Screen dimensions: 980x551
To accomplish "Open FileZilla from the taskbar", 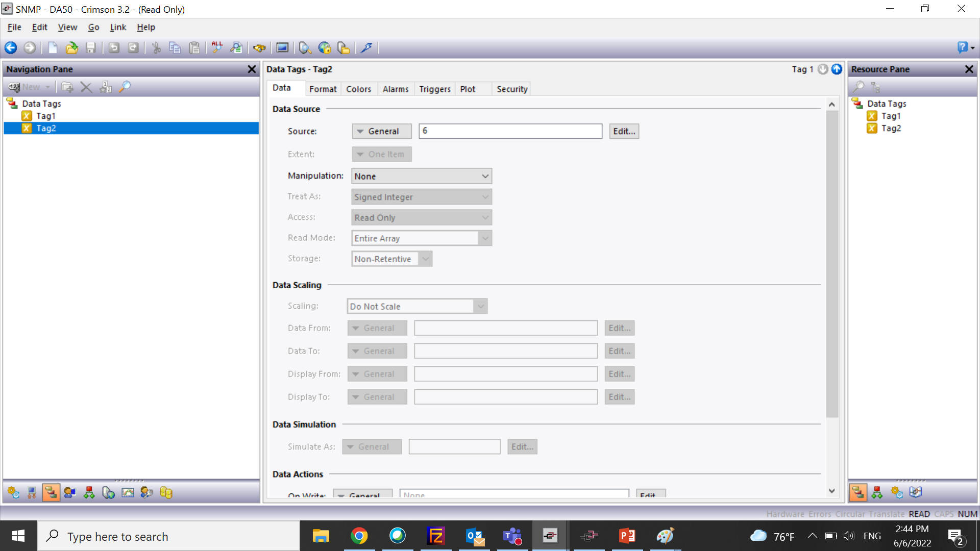I will click(x=436, y=536).
